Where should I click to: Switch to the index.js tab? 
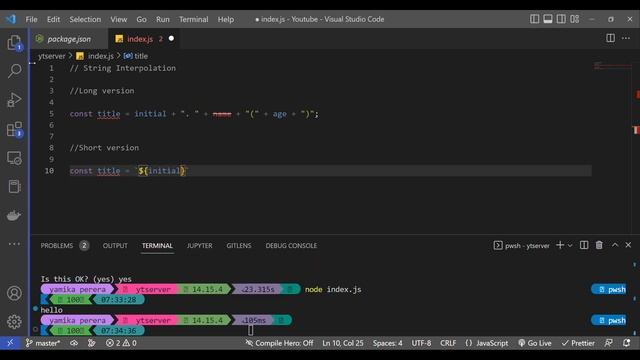pyautogui.click(x=144, y=39)
